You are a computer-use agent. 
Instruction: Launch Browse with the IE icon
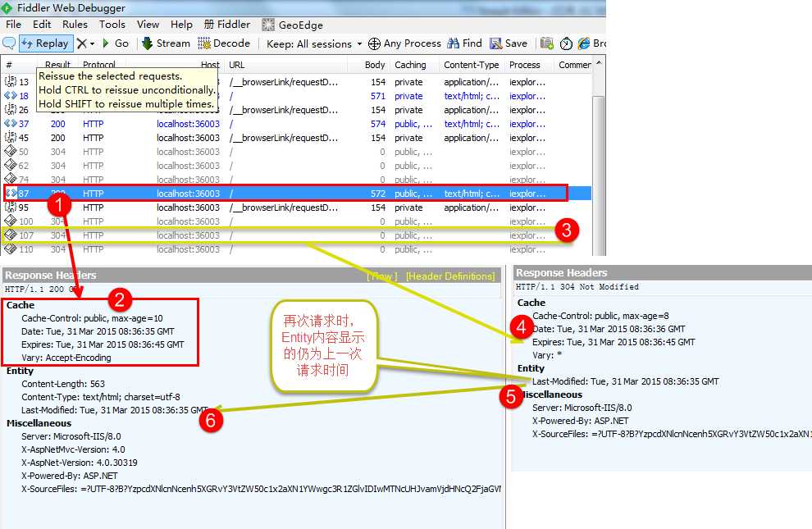click(591, 43)
